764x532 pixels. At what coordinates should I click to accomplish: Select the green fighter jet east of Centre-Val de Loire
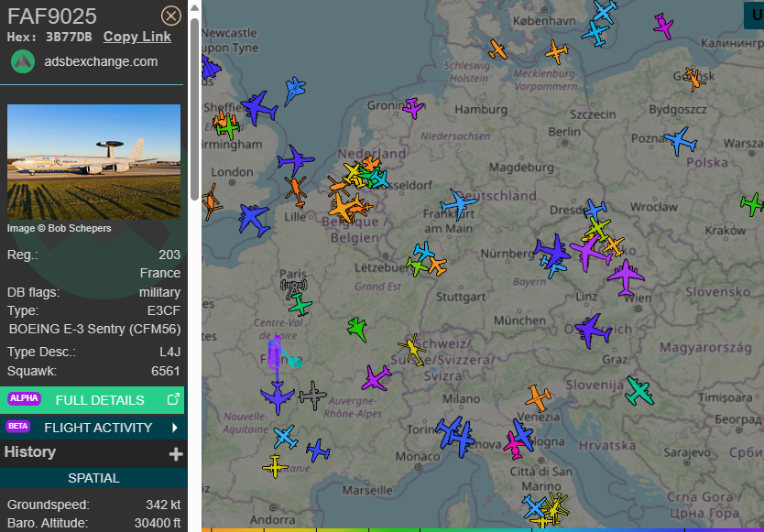point(357,329)
